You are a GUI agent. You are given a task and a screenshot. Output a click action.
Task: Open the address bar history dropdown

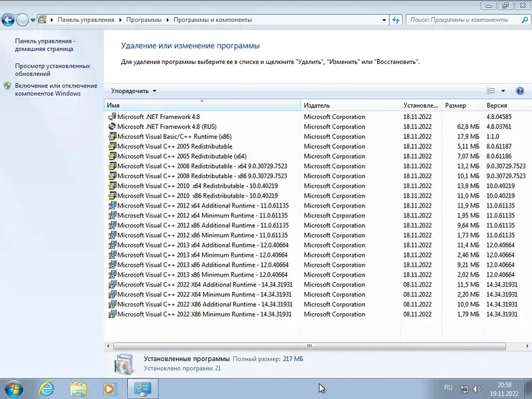[384, 20]
